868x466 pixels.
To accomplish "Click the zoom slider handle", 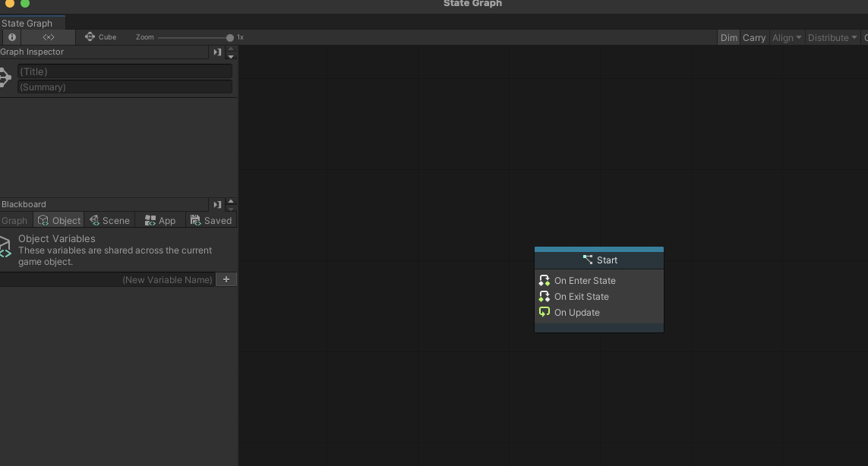I will click(x=230, y=38).
